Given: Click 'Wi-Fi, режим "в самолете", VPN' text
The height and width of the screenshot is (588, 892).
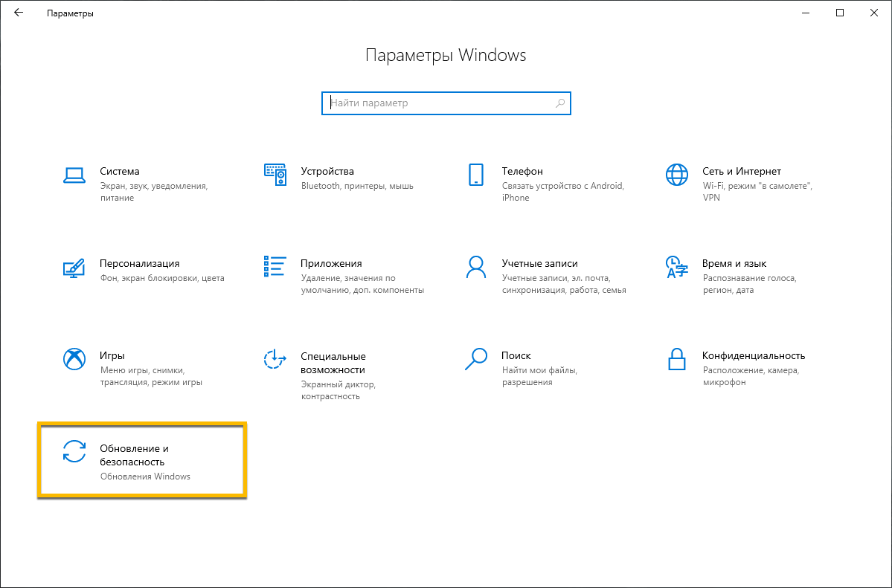Looking at the screenshot, I should point(757,192).
